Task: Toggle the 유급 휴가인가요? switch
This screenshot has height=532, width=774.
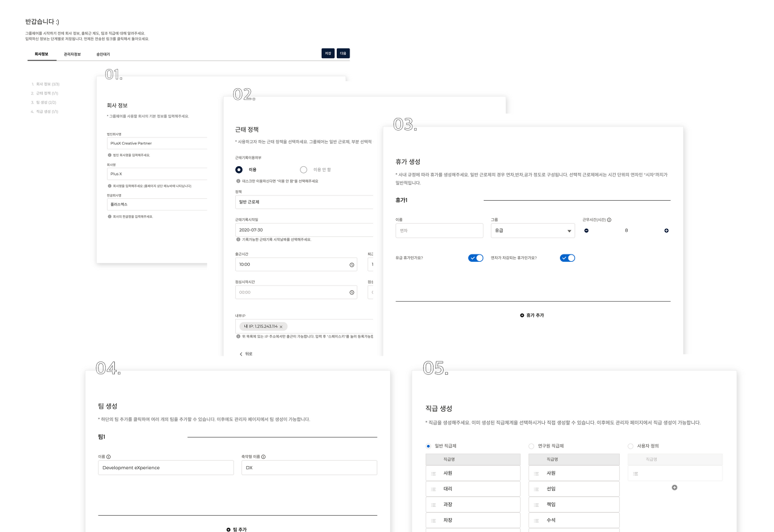Action: tap(476, 258)
